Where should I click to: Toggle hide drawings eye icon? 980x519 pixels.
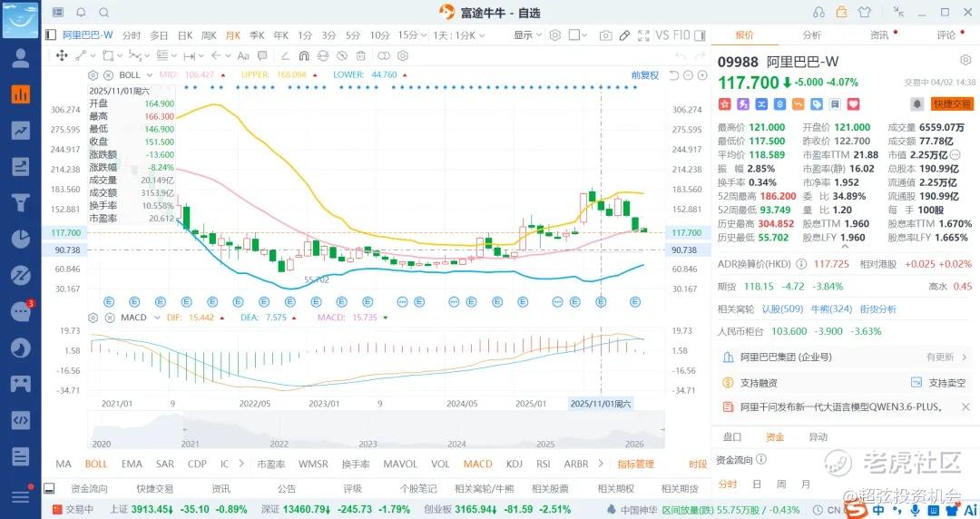click(x=342, y=55)
